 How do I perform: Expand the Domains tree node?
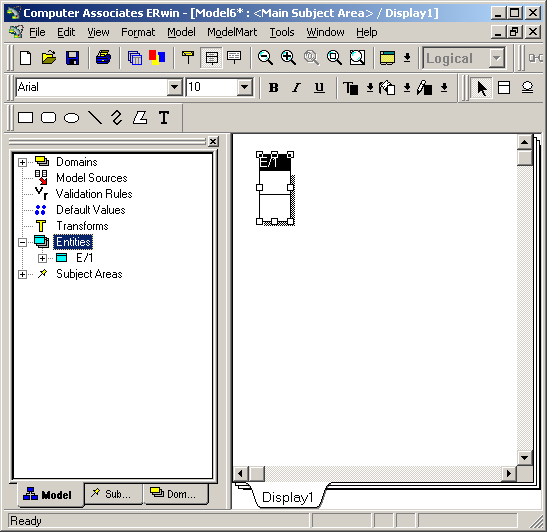tap(22, 163)
